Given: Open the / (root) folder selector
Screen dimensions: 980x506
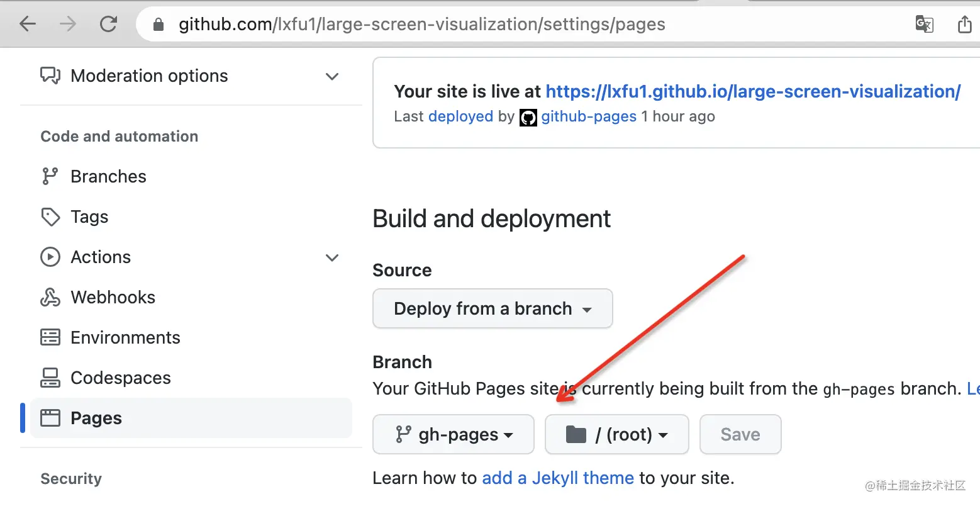Looking at the screenshot, I should [x=617, y=434].
